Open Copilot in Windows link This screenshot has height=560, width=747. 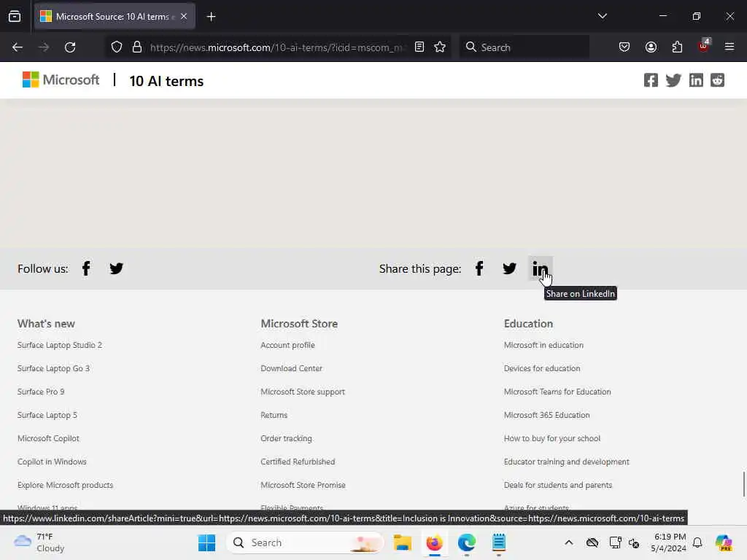pos(52,462)
